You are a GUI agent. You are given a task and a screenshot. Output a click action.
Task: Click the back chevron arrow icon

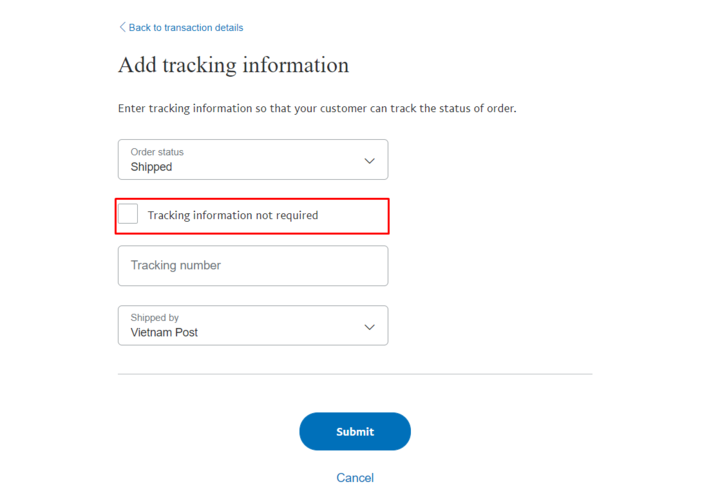point(122,27)
